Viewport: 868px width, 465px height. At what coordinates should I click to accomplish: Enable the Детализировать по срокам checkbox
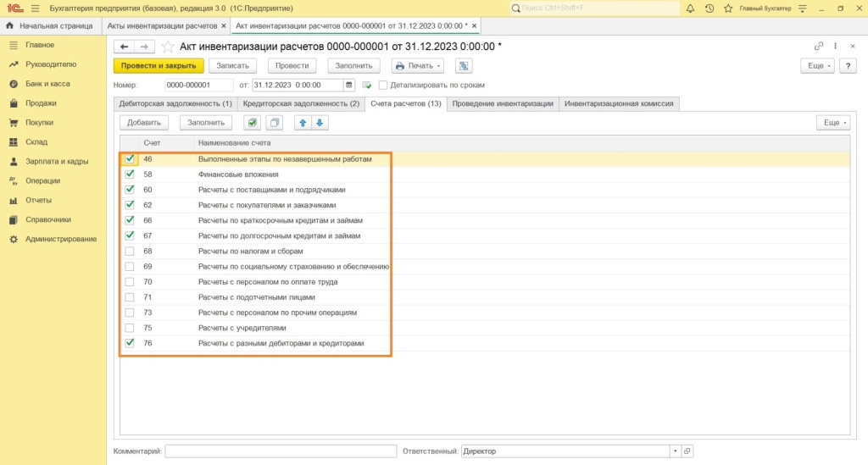[383, 85]
